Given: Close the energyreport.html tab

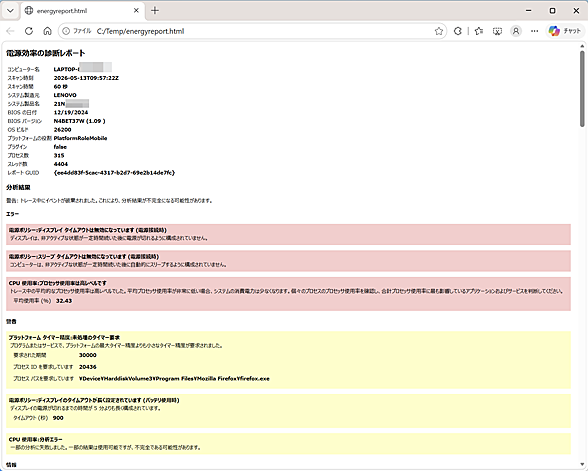Looking at the screenshot, I should (136, 11).
